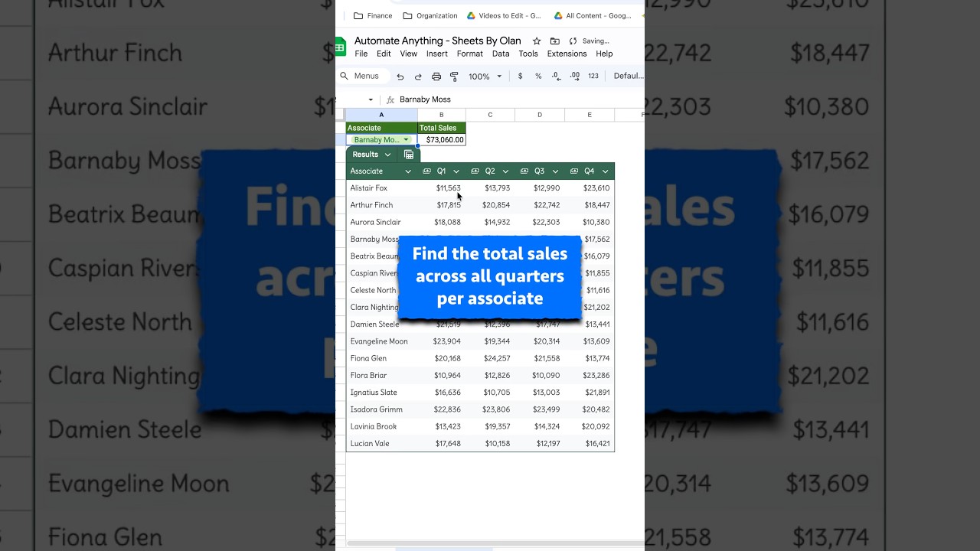Image resolution: width=980 pixels, height=551 pixels.
Task: Open the View menu
Action: point(409,54)
